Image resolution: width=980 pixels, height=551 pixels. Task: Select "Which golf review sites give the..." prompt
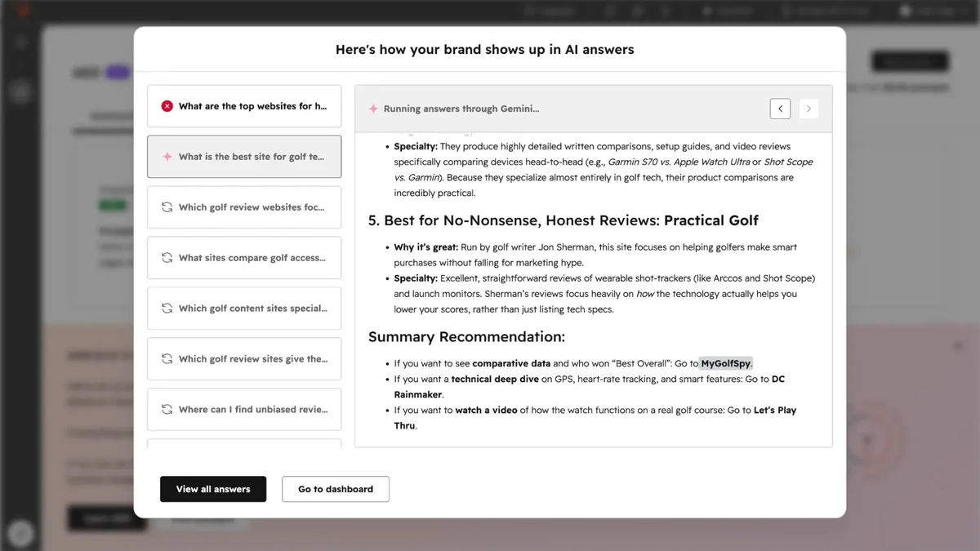tap(244, 359)
